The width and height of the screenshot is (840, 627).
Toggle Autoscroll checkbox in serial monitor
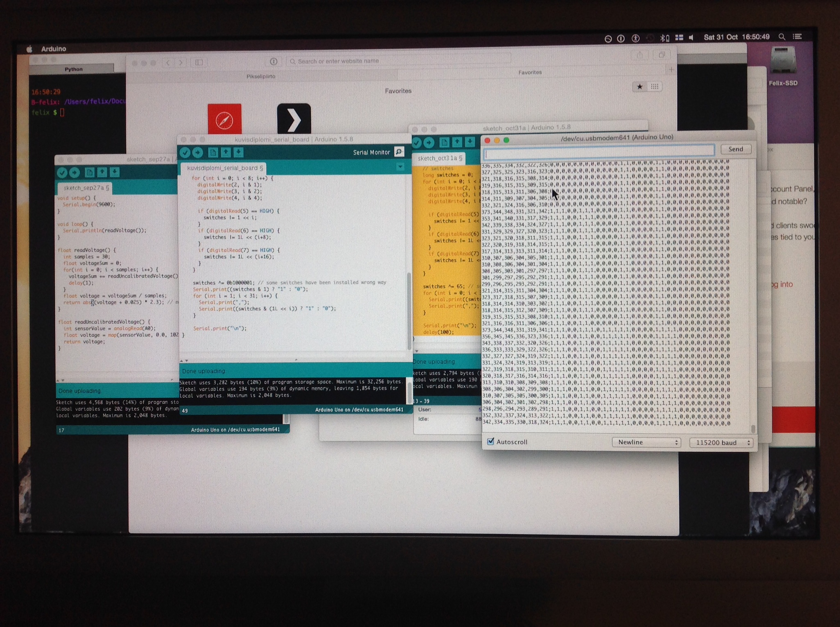coord(490,442)
